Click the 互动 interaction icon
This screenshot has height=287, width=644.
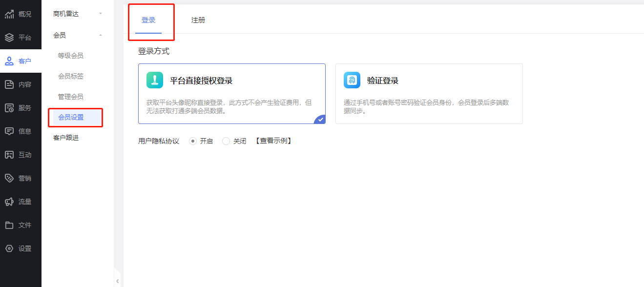[x=9, y=155]
